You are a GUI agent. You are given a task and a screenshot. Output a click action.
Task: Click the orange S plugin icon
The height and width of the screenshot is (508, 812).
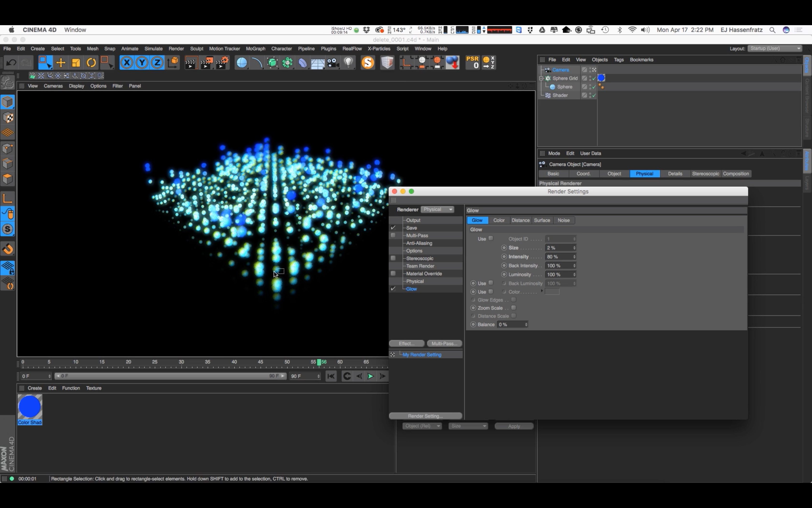[368, 63]
